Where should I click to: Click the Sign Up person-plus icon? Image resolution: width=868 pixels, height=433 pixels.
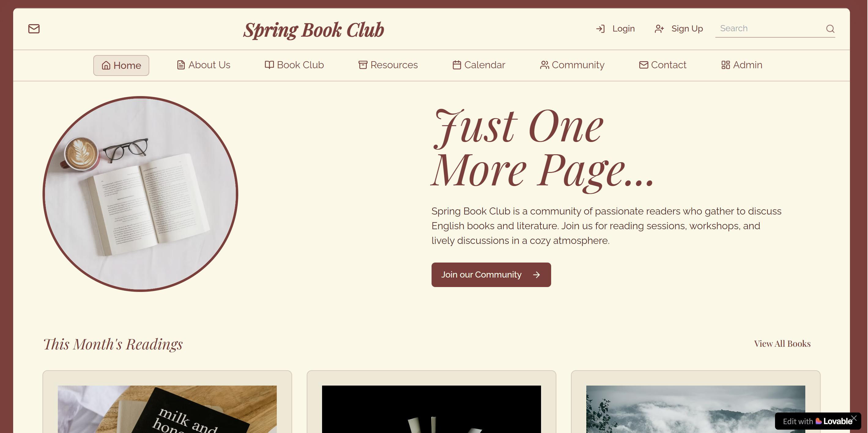pos(659,29)
